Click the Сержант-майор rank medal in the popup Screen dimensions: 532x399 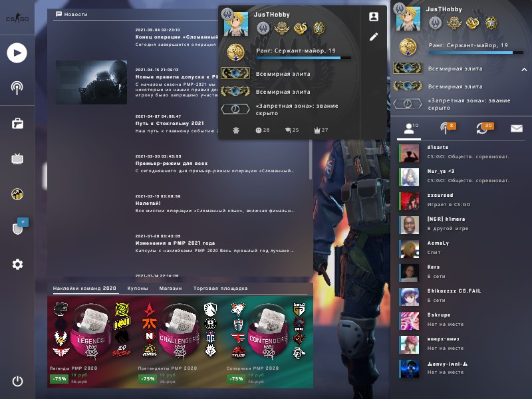point(235,53)
